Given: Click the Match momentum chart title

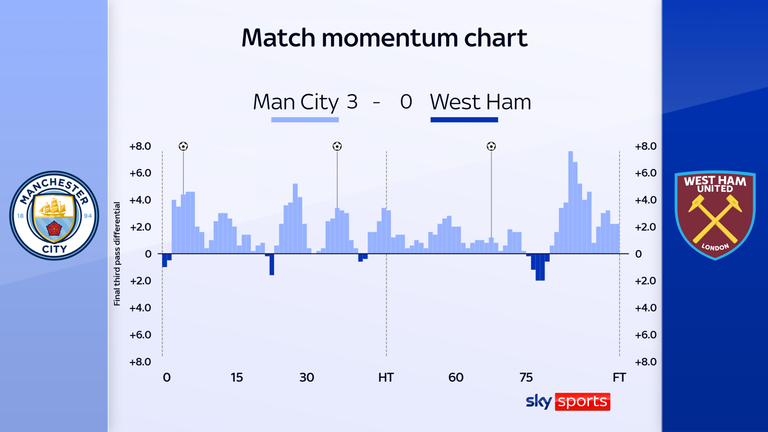Looking at the screenshot, I should [384, 39].
